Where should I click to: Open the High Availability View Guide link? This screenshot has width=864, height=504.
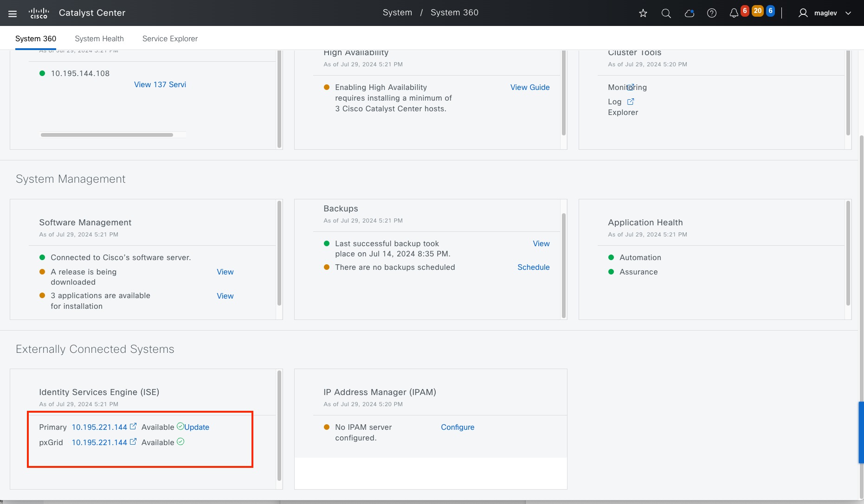coord(530,87)
